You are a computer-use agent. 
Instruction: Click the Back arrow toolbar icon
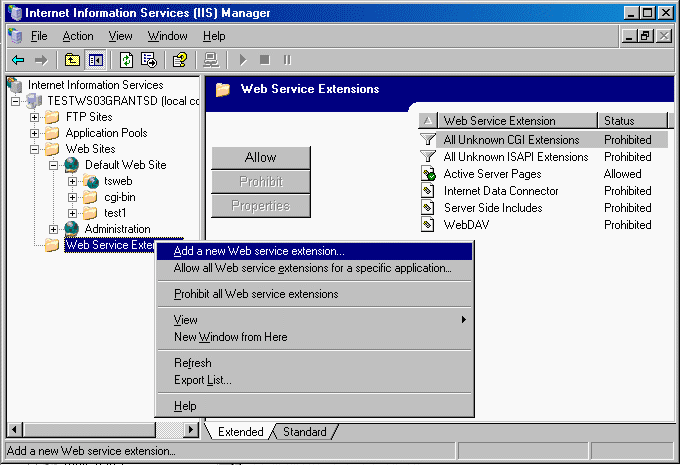coord(18,60)
